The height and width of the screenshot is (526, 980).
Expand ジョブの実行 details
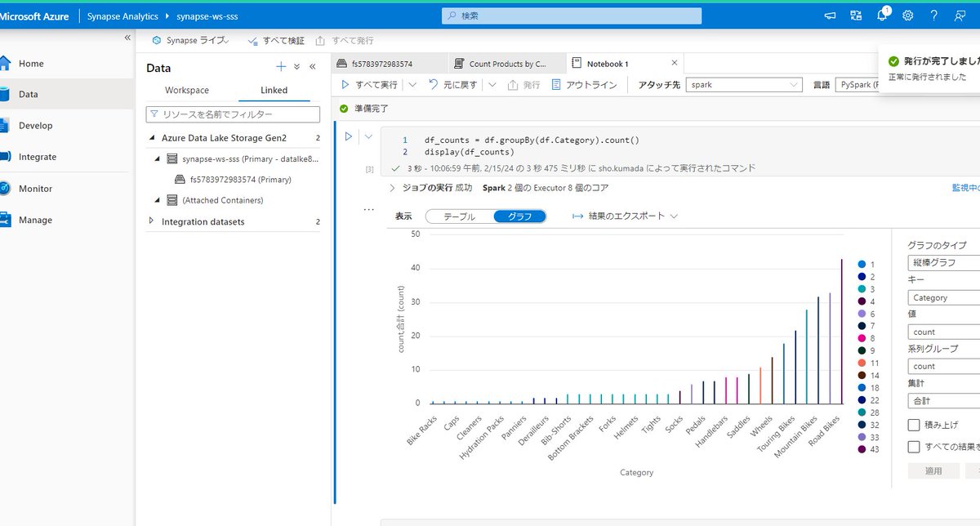(x=393, y=188)
